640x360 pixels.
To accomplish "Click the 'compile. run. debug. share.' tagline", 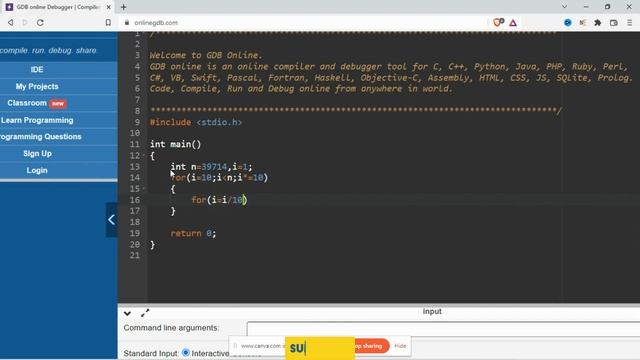I will point(49,51).
